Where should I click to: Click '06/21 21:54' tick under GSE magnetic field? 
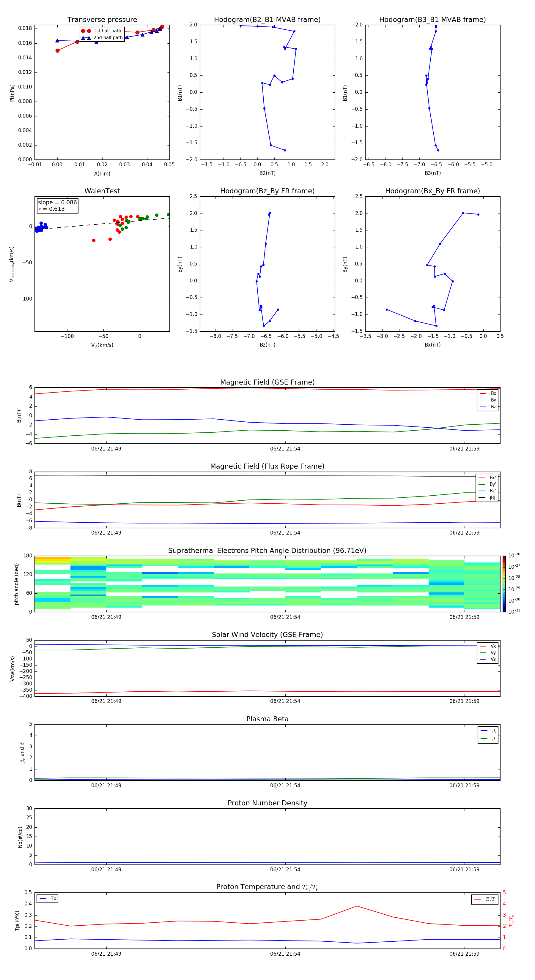pyautogui.click(x=285, y=449)
